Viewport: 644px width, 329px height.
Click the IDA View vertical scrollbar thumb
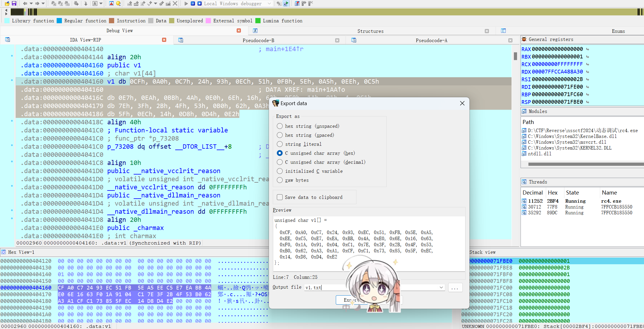[515, 56]
